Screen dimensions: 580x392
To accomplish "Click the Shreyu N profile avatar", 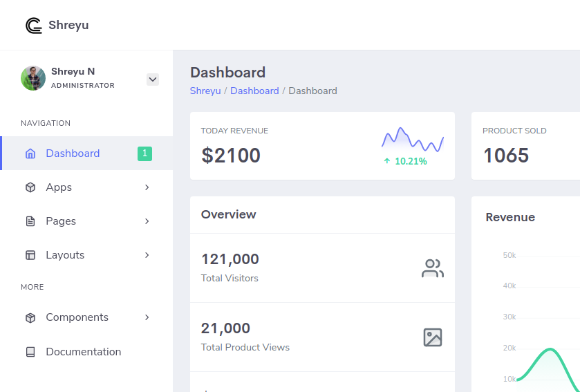I will 33,78.
